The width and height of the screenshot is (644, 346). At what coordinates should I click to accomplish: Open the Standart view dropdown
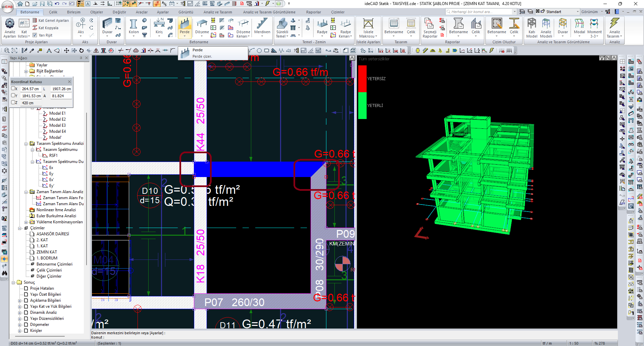[578, 12]
